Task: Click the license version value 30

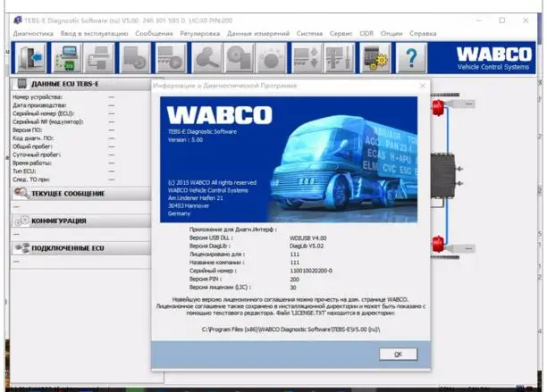Action: 293,288
